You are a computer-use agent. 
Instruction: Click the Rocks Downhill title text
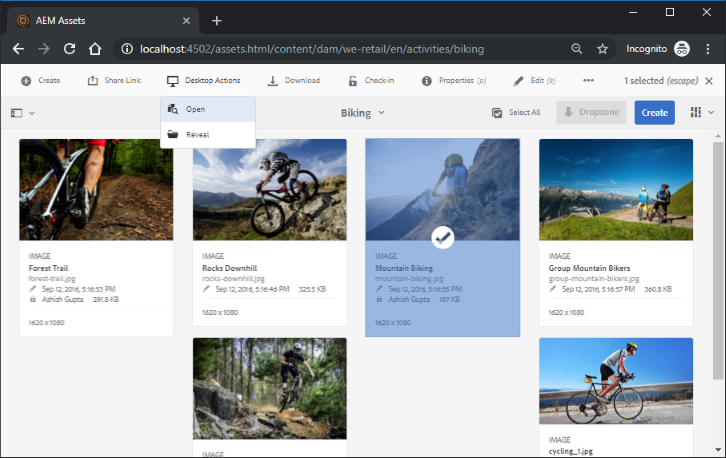click(x=230, y=268)
